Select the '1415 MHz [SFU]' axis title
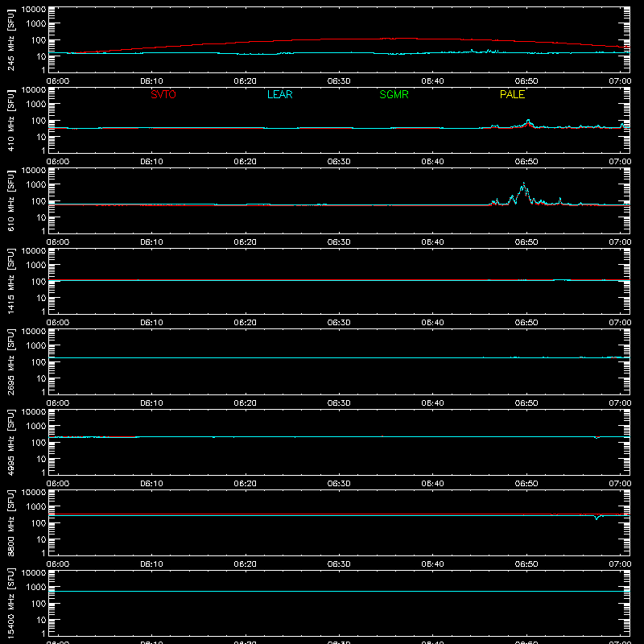Screen dimensions: 644x644 (x=10, y=281)
